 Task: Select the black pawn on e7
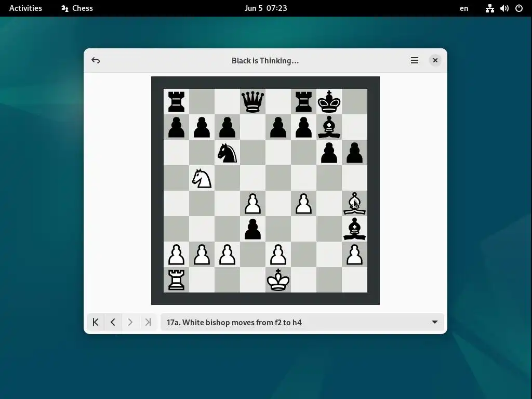click(x=278, y=127)
